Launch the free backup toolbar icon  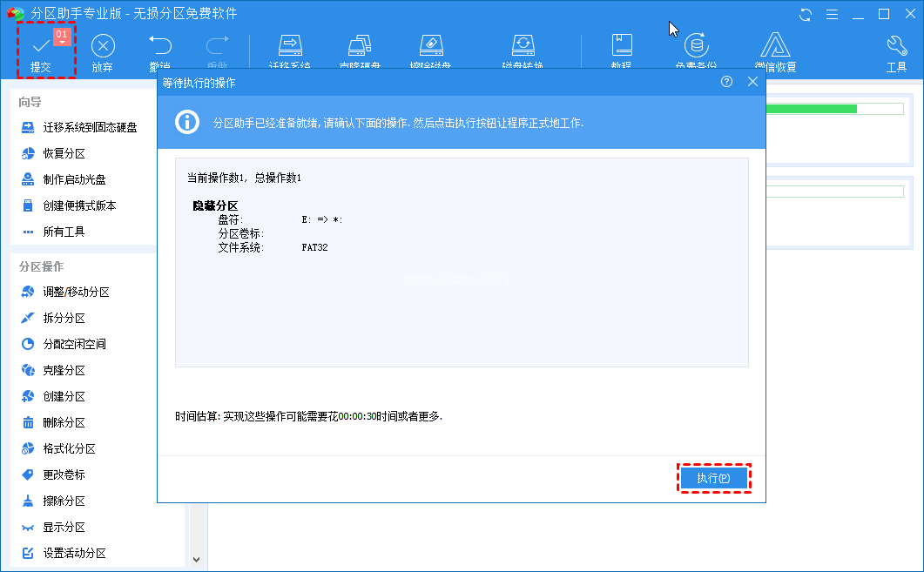click(x=695, y=46)
